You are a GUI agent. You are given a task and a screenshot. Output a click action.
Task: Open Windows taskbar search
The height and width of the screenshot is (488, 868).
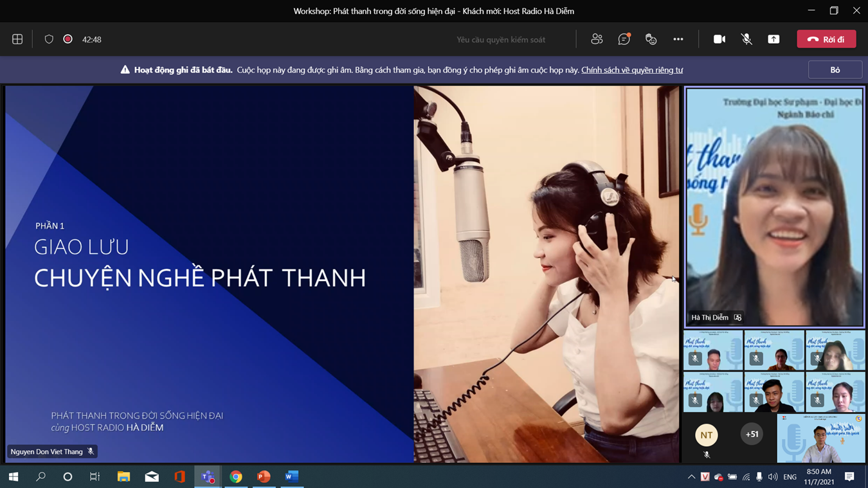[41, 476]
